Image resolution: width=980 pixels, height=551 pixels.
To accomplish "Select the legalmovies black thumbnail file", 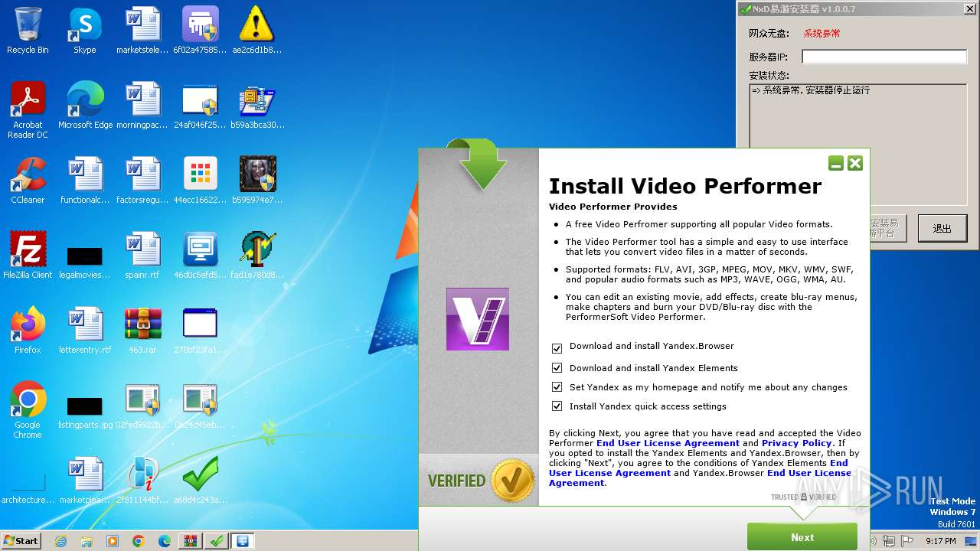I will pyautogui.click(x=85, y=261).
